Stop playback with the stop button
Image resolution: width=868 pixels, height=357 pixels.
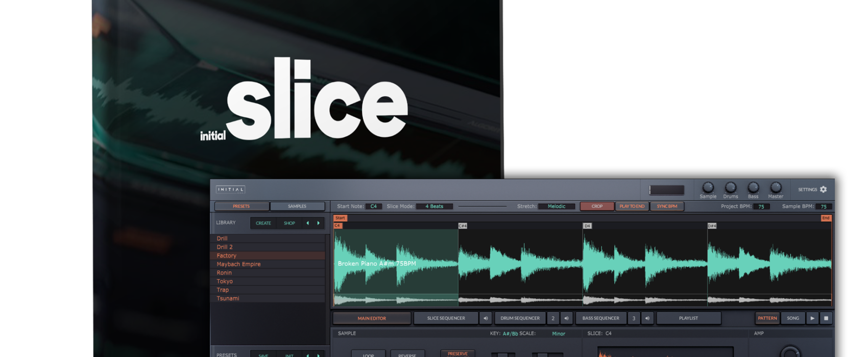(826, 318)
